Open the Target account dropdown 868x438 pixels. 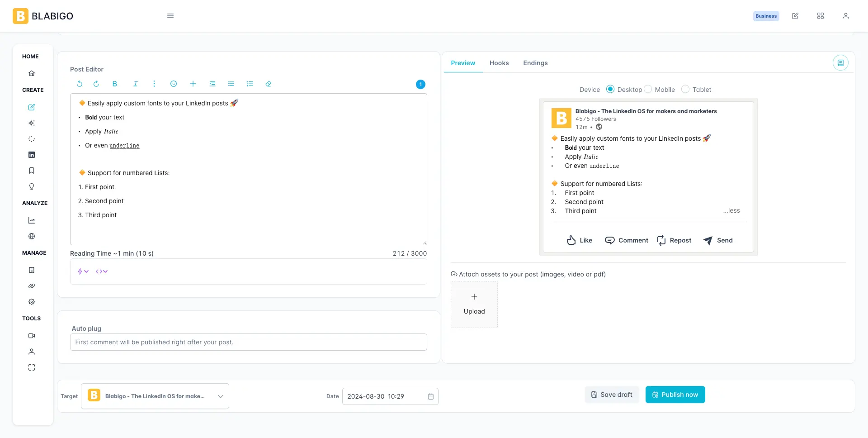tap(155, 396)
